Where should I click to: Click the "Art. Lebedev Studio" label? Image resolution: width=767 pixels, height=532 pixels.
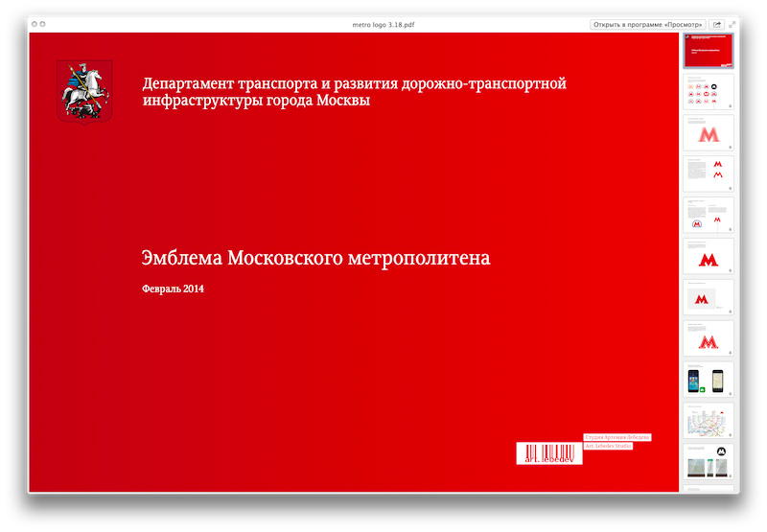(x=608, y=447)
